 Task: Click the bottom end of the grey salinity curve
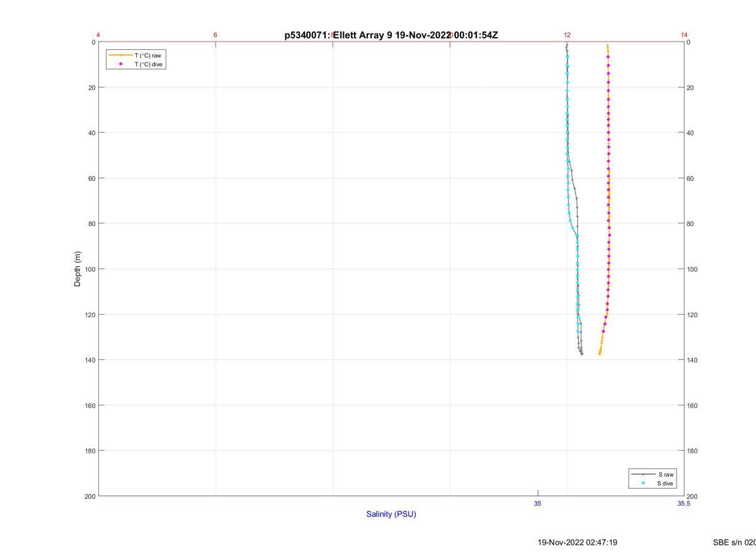tap(581, 354)
